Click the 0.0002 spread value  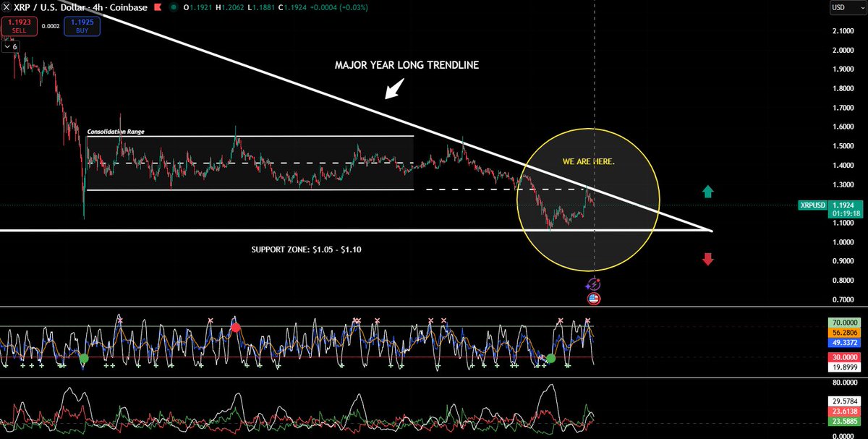(x=51, y=27)
